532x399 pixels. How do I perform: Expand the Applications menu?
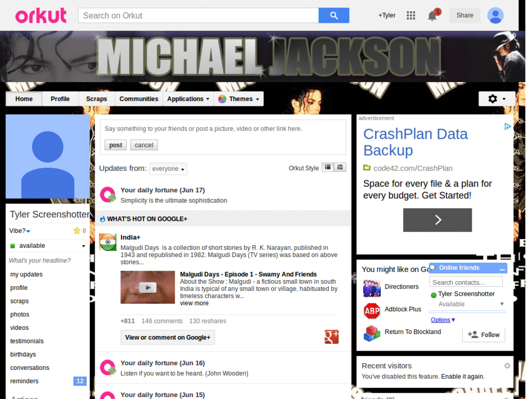coord(188,99)
